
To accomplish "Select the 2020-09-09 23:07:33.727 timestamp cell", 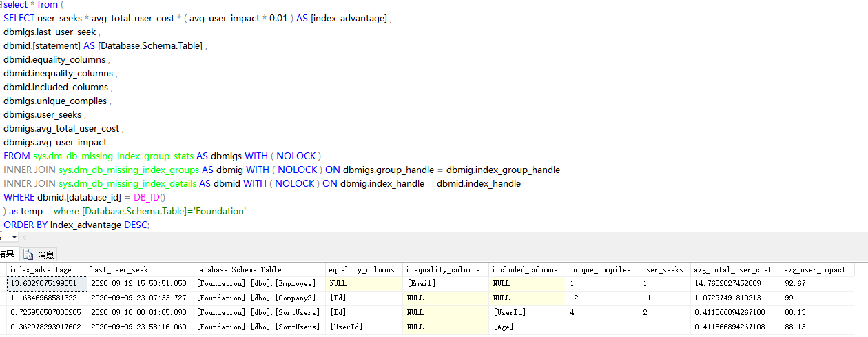I will tap(139, 298).
